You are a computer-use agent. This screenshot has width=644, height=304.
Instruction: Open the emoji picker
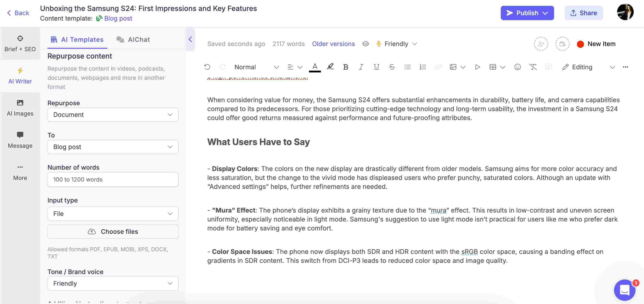tap(518, 67)
